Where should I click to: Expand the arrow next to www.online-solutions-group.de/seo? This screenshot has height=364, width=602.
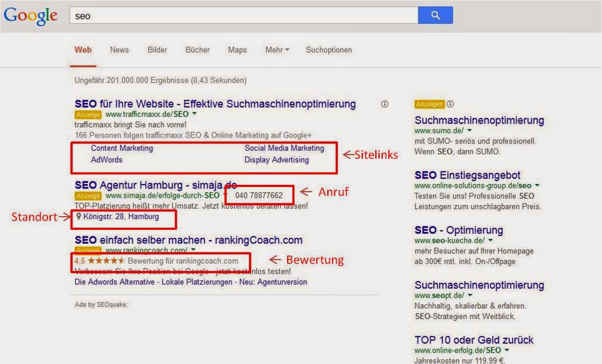[537, 185]
